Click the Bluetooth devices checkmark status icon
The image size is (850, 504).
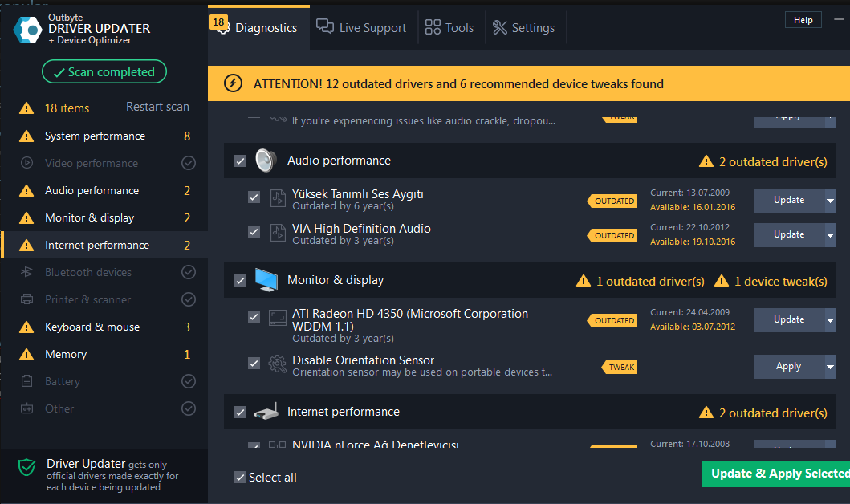point(188,272)
